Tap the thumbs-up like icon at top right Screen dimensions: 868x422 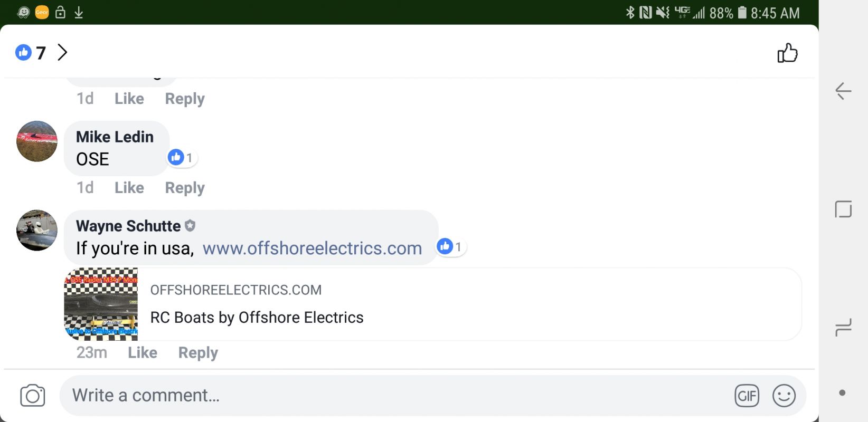coord(787,53)
